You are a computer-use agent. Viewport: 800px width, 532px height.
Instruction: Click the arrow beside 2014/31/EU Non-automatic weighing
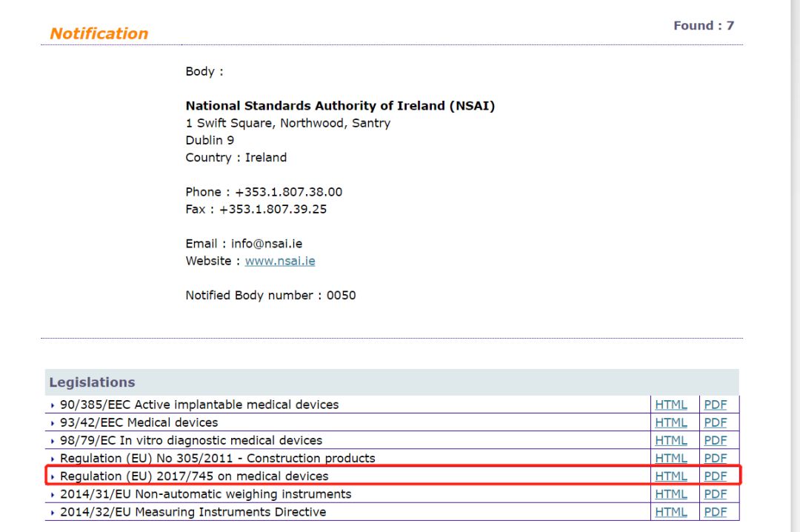(53, 495)
